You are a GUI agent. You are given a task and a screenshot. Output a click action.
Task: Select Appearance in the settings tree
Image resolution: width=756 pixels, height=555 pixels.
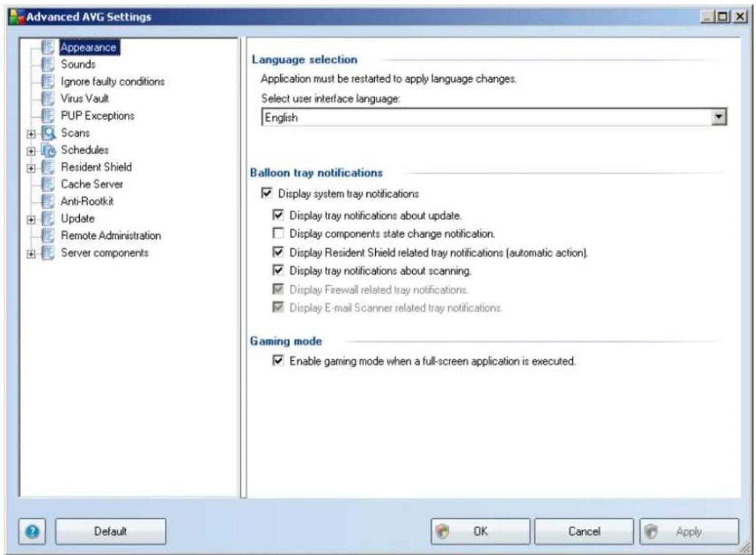coord(88,48)
